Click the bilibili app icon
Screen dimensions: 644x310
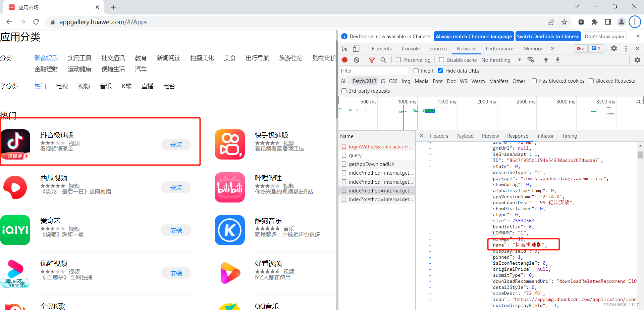click(x=230, y=187)
